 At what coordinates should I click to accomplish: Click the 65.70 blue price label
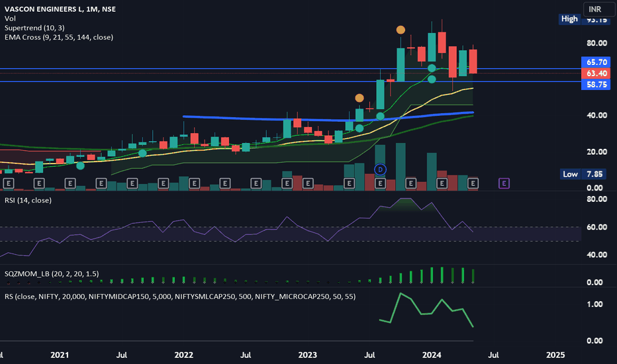click(x=596, y=62)
